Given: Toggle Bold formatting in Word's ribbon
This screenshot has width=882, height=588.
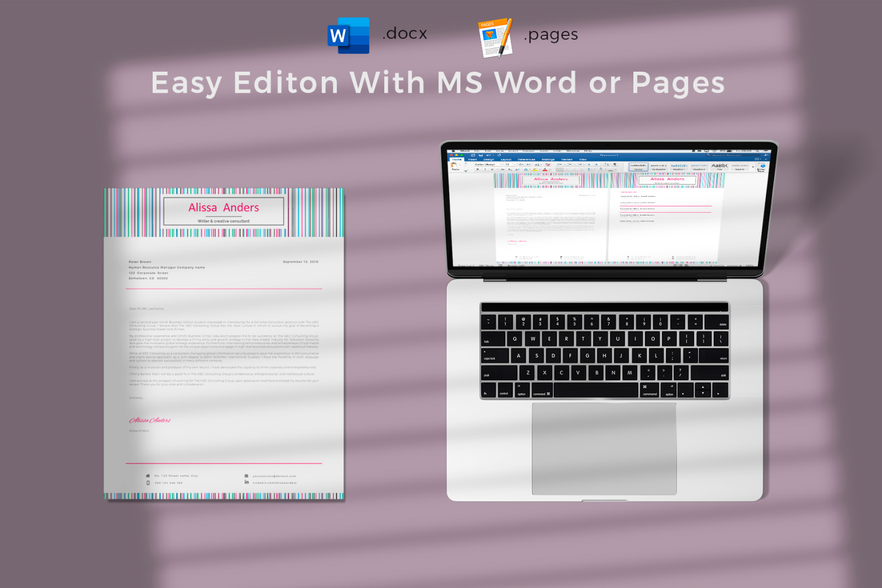Looking at the screenshot, I should pos(477,170).
